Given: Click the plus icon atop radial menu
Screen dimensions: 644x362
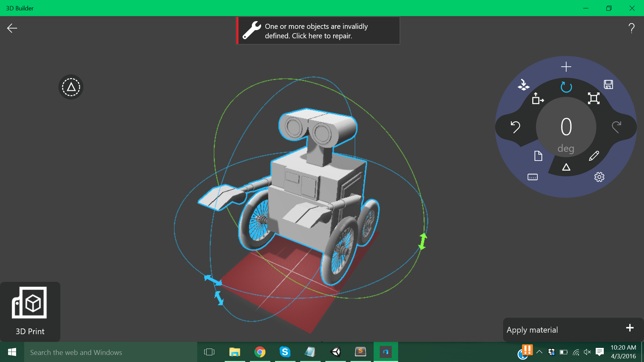Looking at the screenshot, I should tap(566, 67).
